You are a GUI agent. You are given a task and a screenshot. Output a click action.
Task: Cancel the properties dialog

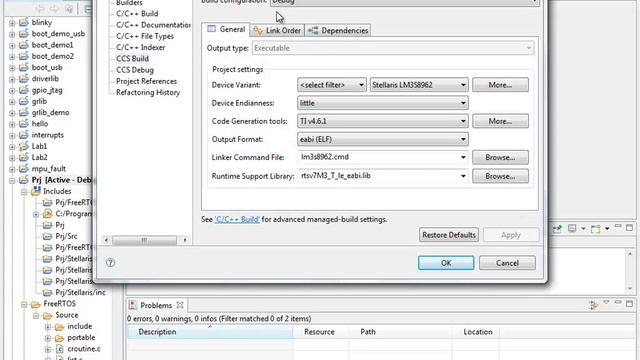coord(507,263)
